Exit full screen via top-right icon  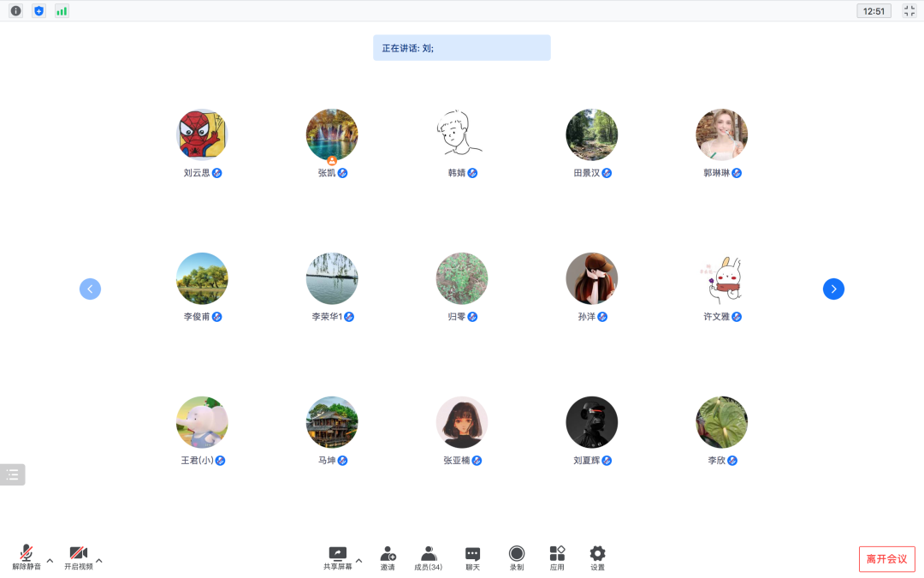tap(909, 11)
